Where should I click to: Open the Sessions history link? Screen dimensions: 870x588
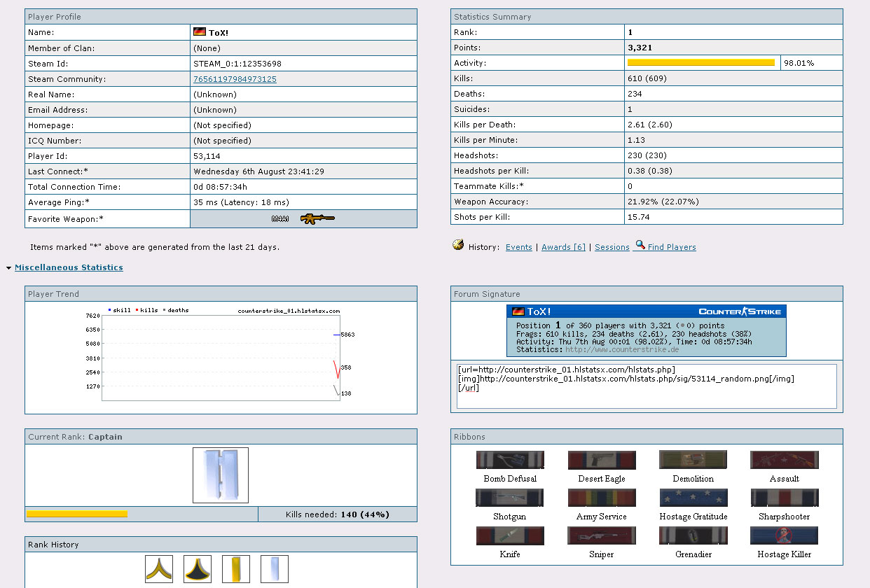click(612, 247)
